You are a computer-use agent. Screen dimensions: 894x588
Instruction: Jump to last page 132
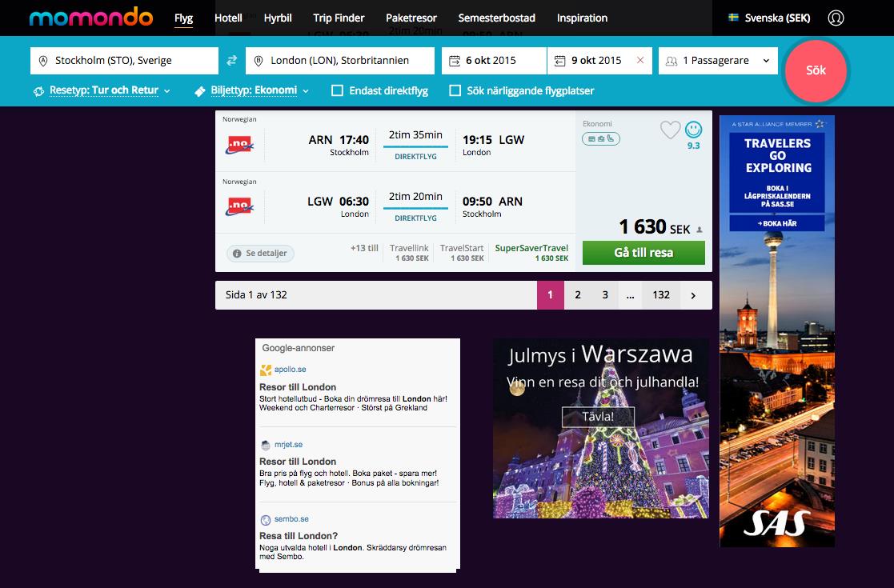click(661, 295)
